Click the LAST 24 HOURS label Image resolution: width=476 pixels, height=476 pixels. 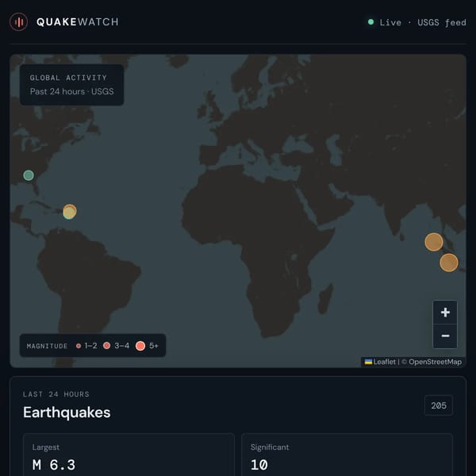56,394
